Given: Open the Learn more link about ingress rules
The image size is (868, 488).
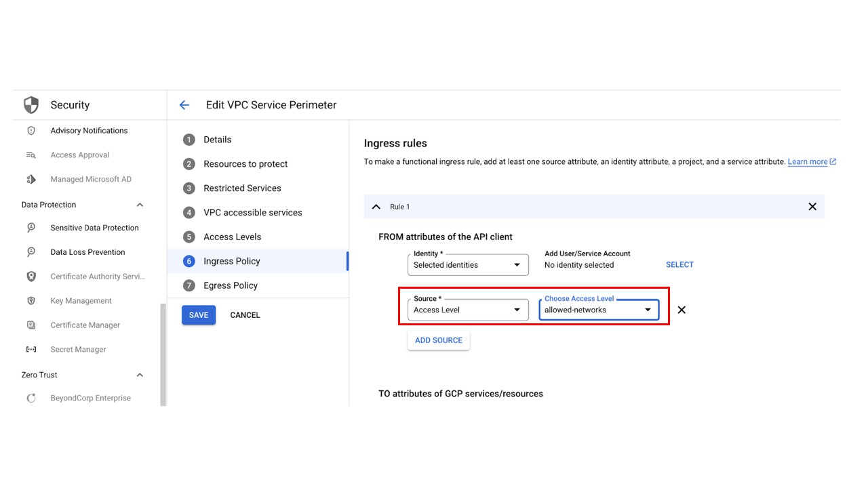Looking at the screenshot, I should 808,161.
